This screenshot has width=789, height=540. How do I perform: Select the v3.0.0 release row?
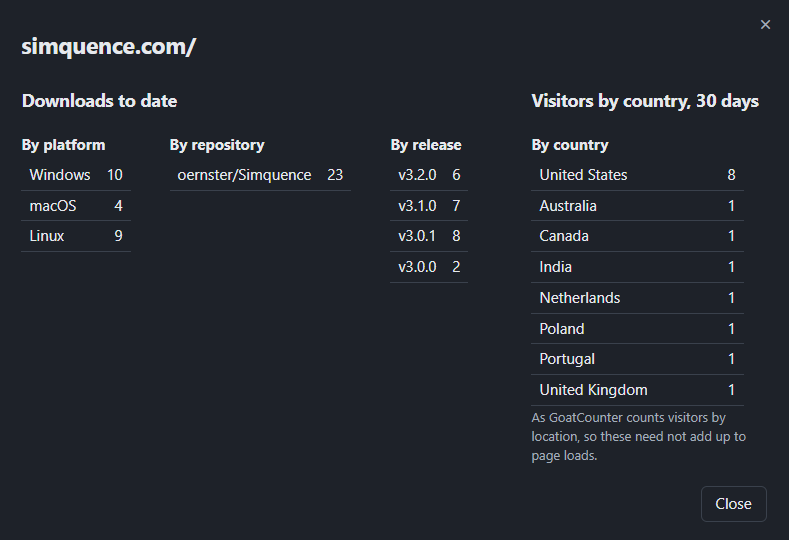point(429,267)
